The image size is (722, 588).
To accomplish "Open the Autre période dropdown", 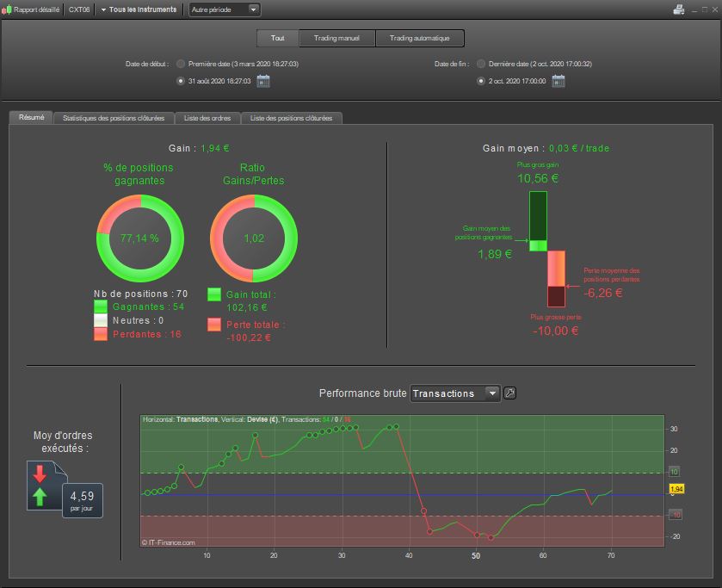I will point(224,9).
